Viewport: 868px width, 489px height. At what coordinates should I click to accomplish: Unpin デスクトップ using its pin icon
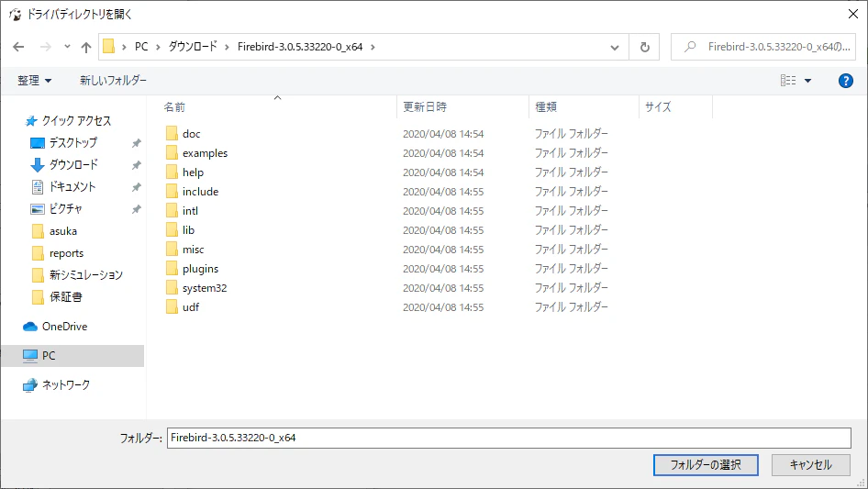tap(136, 143)
